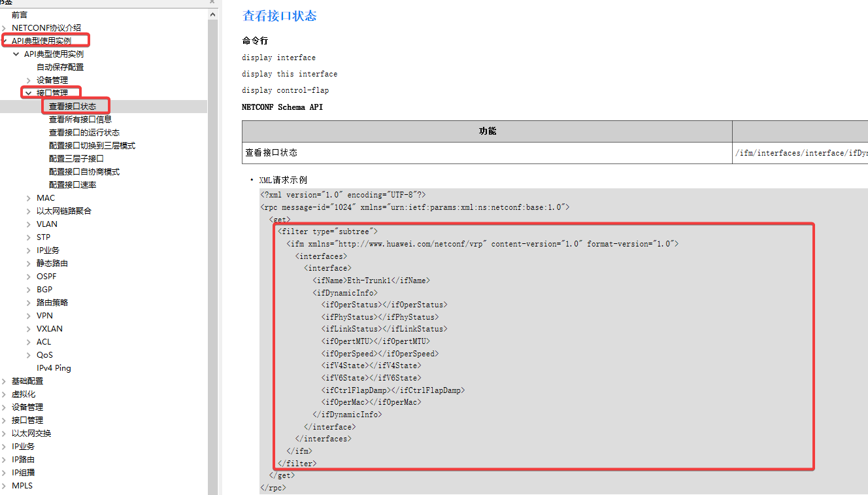Image resolution: width=868 pixels, height=495 pixels.
Task: Expand the 路由策略 node
Action: pyautogui.click(x=29, y=303)
